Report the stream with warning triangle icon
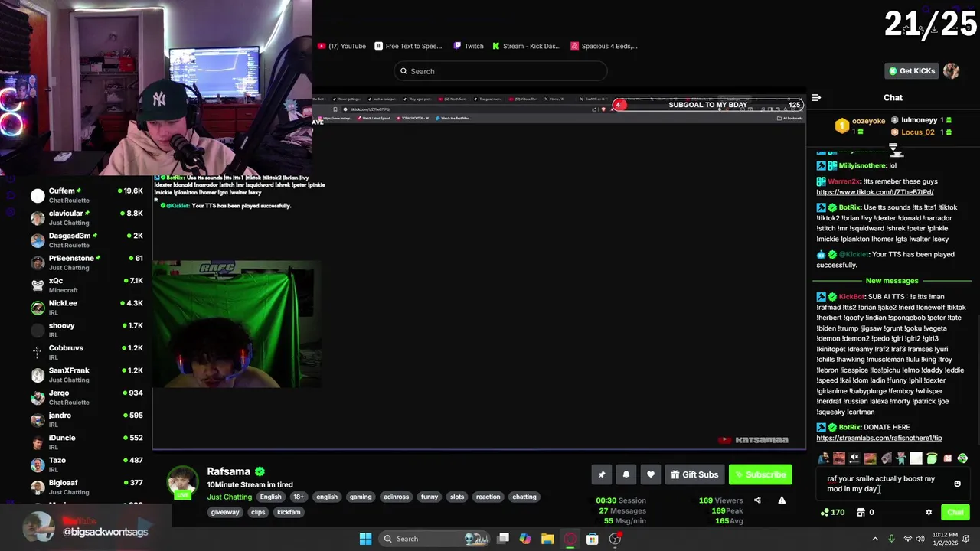 tap(782, 500)
